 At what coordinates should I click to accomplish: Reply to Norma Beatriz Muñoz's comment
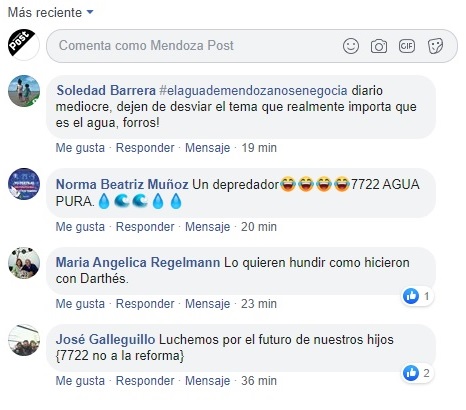145,227
